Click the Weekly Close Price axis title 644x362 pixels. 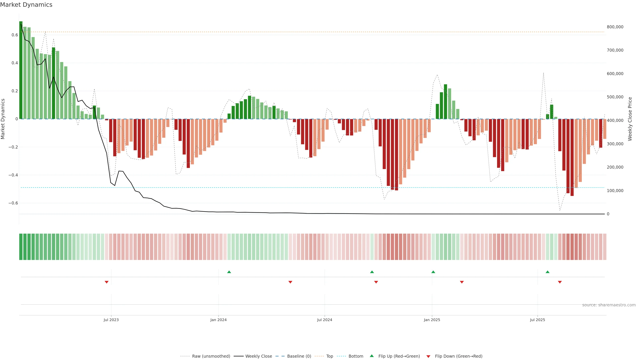(630, 119)
